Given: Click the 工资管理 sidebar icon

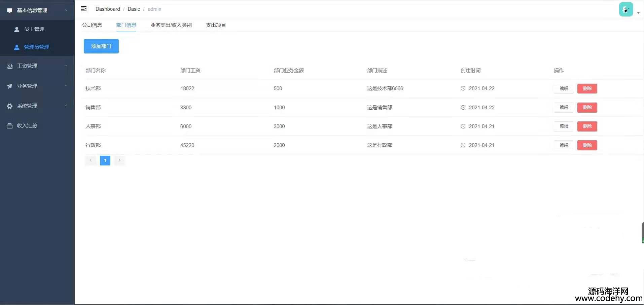Looking at the screenshot, I should click(x=10, y=66).
